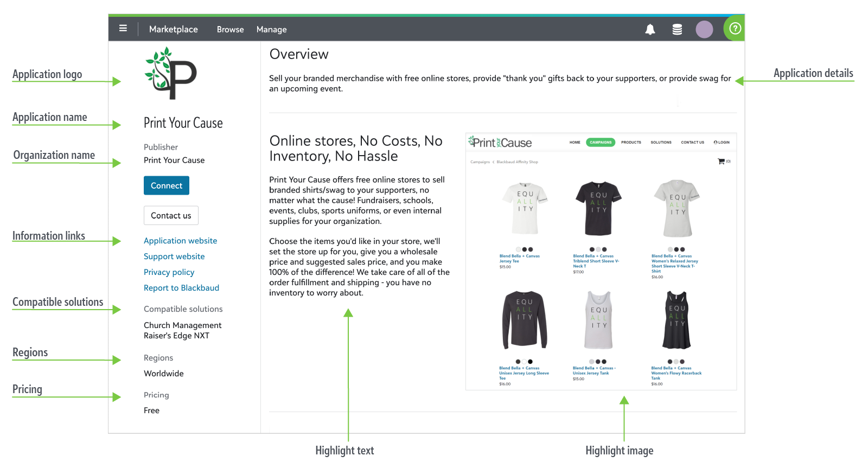Screen dimensions: 868x475
Task: Open the Browse menu
Action: coord(230,29)
